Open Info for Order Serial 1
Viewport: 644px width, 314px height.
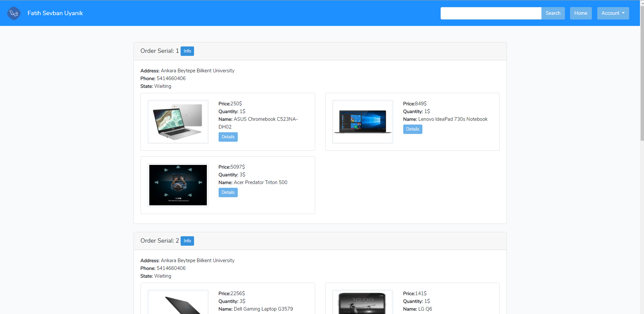coord(187,51)
